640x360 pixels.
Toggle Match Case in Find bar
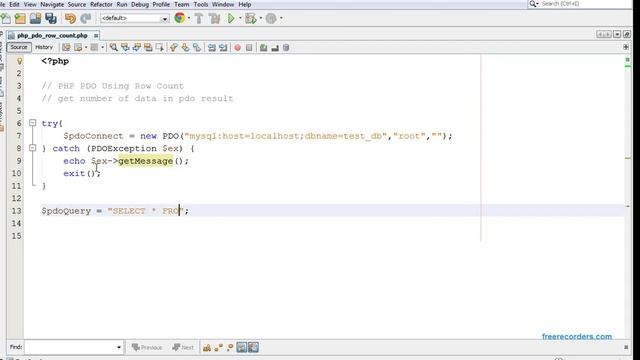point(207,347)
